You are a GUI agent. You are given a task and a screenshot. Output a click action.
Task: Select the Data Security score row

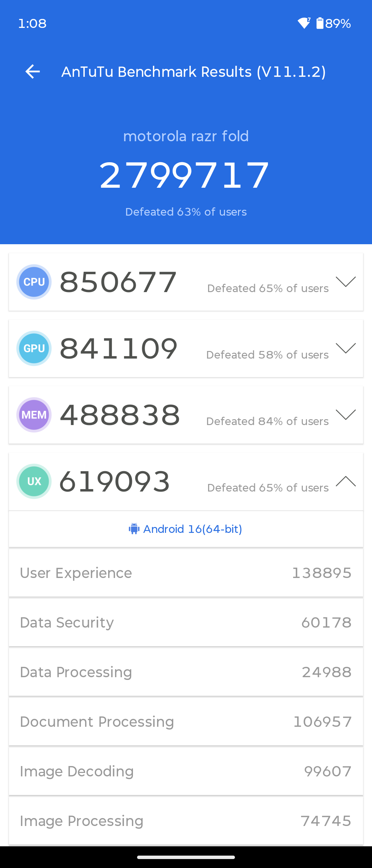click(186, 622)
